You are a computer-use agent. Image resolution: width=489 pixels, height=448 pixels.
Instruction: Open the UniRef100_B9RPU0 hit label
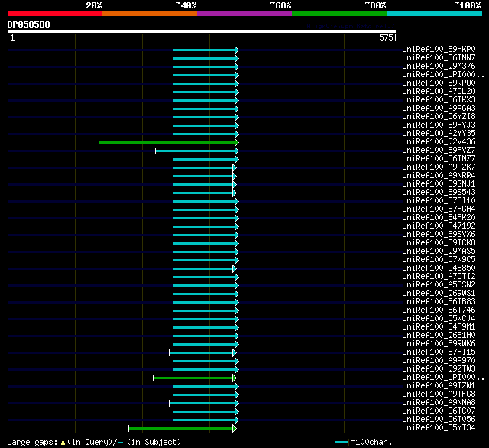[x=439, y=83]
